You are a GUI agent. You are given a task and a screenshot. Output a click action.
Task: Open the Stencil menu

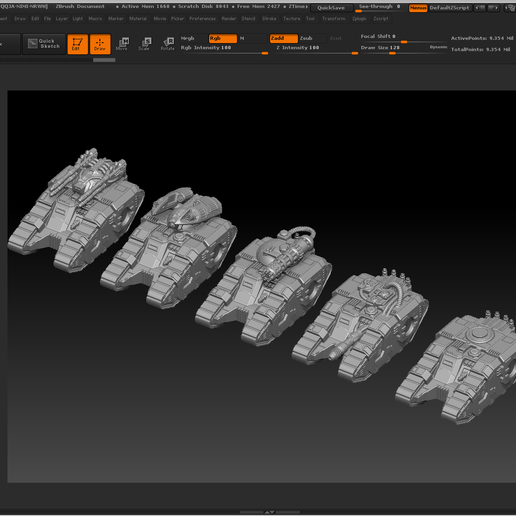tap(248, 19)
